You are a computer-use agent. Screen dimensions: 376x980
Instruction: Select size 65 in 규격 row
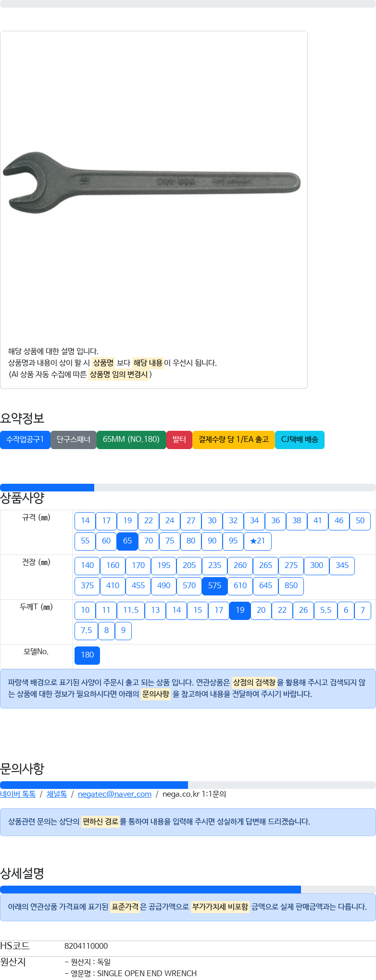click(127, 541)
